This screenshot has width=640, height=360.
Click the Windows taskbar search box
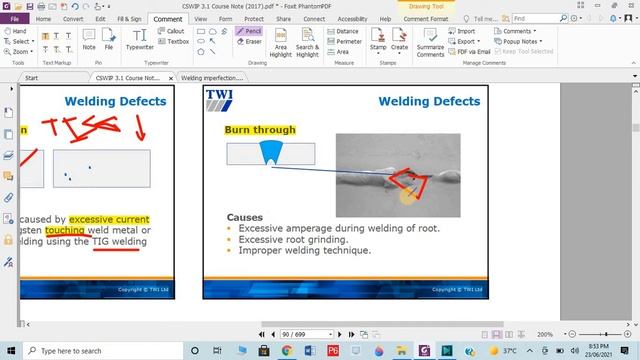click(103, 351)
